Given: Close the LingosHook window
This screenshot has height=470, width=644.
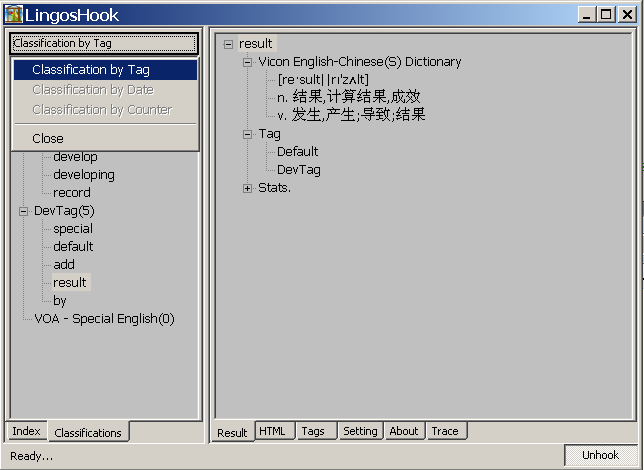Looking at the screenshot, I should tap(628, 15).
